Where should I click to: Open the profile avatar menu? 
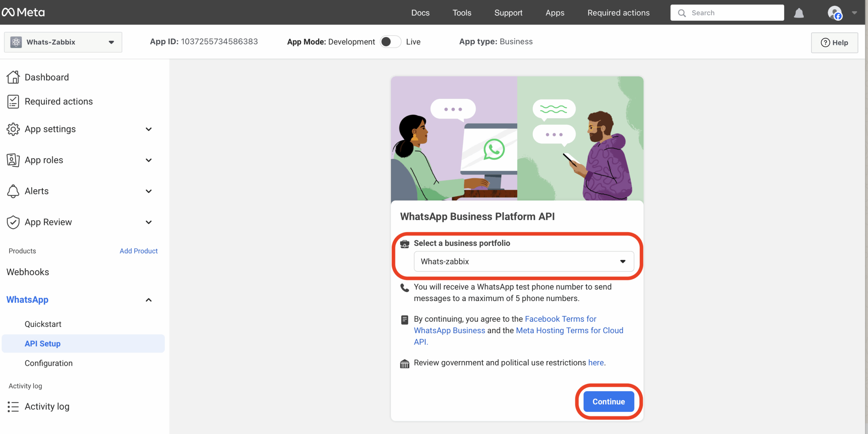(x=835, y=13)
